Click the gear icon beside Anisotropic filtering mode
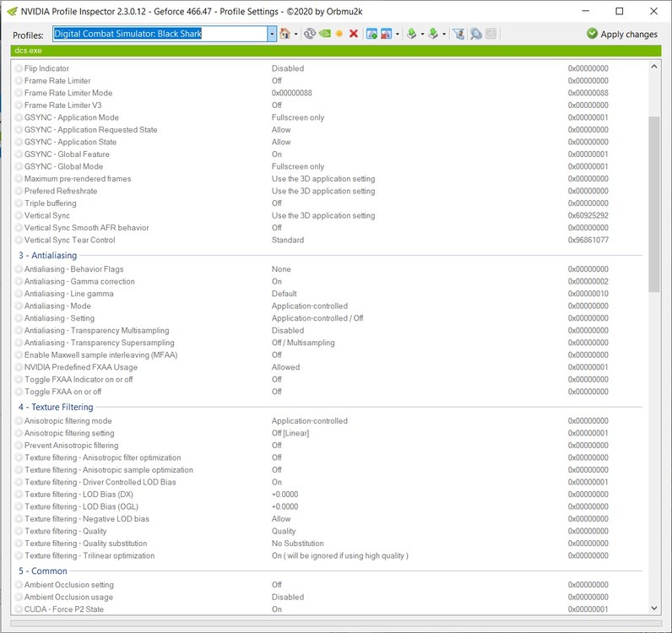This screenshot has height=633, width=672. click(19, 421)
